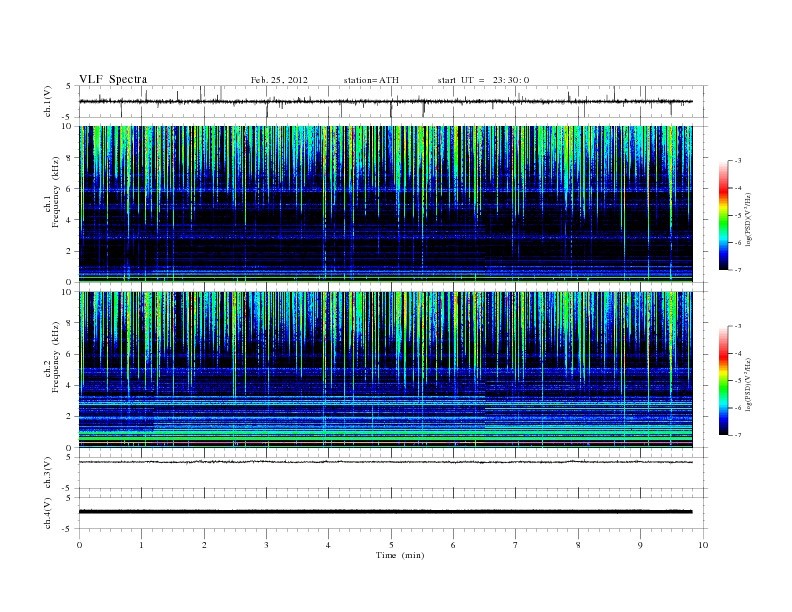Click the 'ch.4(V)' axis label

[48, 513]
